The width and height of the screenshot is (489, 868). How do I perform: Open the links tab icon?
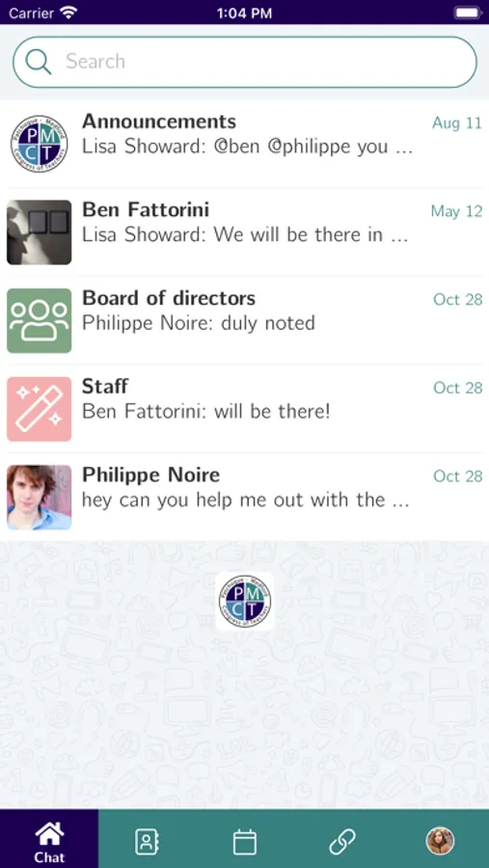pos(342,842)
